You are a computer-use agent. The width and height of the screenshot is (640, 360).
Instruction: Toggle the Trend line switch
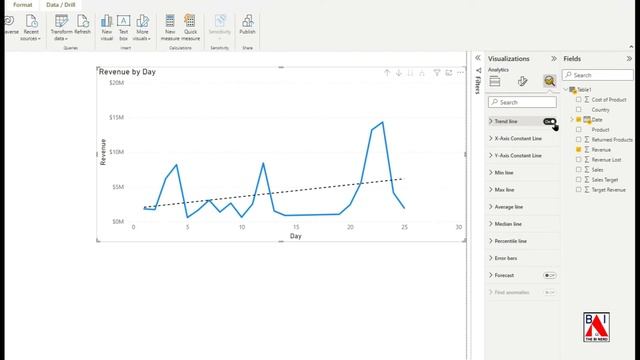[x=549, y=122]
